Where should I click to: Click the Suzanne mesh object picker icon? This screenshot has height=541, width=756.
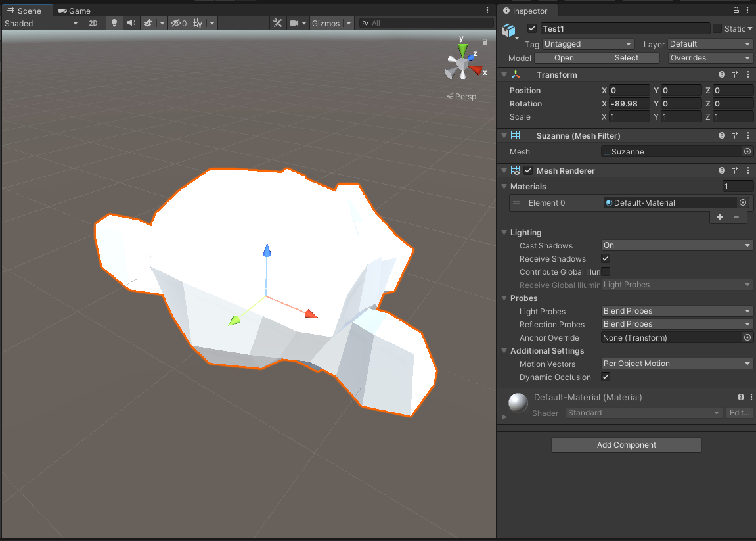point(747,152)
